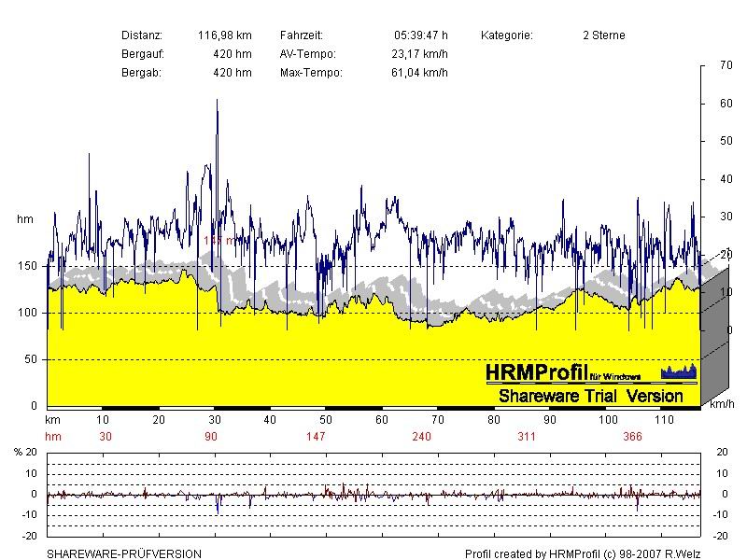The width and height of the screenshot is (747, 560).
Task: Click the red 366 cumulative hm value
Action: click(x=632, y=436)
